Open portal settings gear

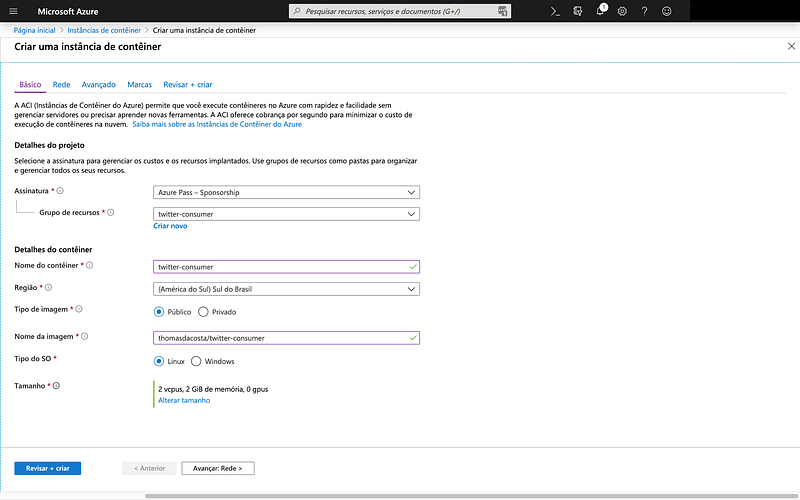point(622,11)
